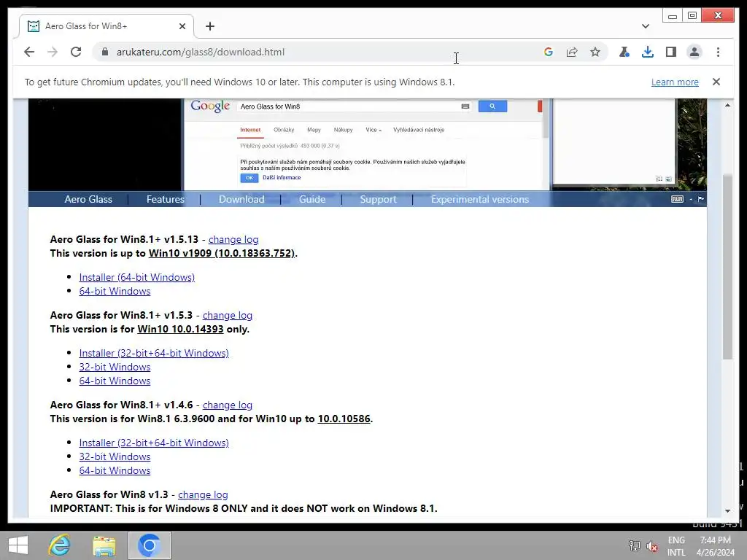Viewport: 747px width, 560px height.
Task: Go back to the previous page
Action: [29, 52]
